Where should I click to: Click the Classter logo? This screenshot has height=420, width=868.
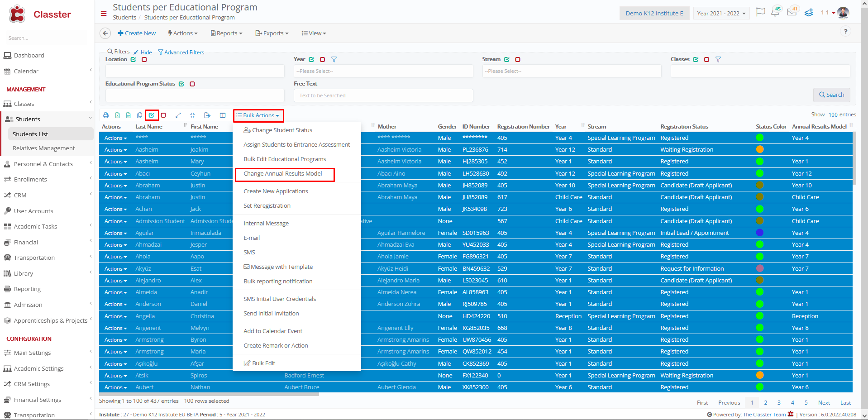[40, 14]
